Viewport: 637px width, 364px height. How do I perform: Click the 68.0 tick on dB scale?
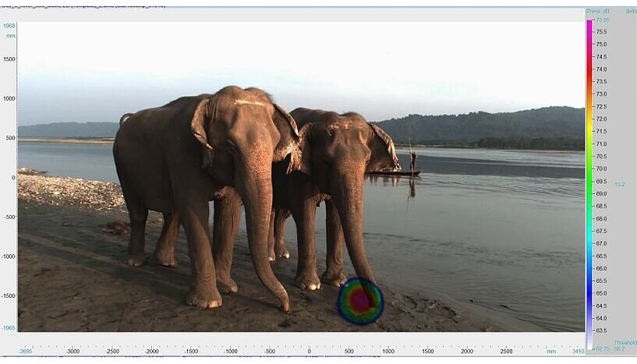point(601,219)
